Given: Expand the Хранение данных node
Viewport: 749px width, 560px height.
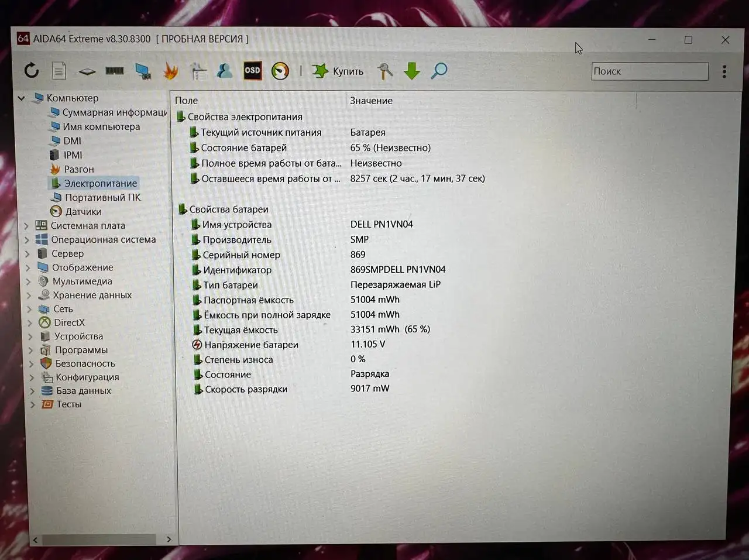Looking at the screenshot, I should 29,295.
